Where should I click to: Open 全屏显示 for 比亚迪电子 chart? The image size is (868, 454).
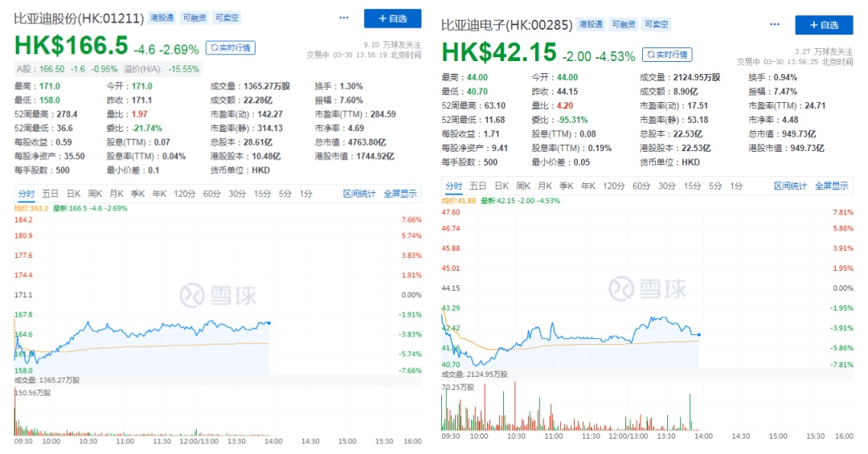pos(832,186)
